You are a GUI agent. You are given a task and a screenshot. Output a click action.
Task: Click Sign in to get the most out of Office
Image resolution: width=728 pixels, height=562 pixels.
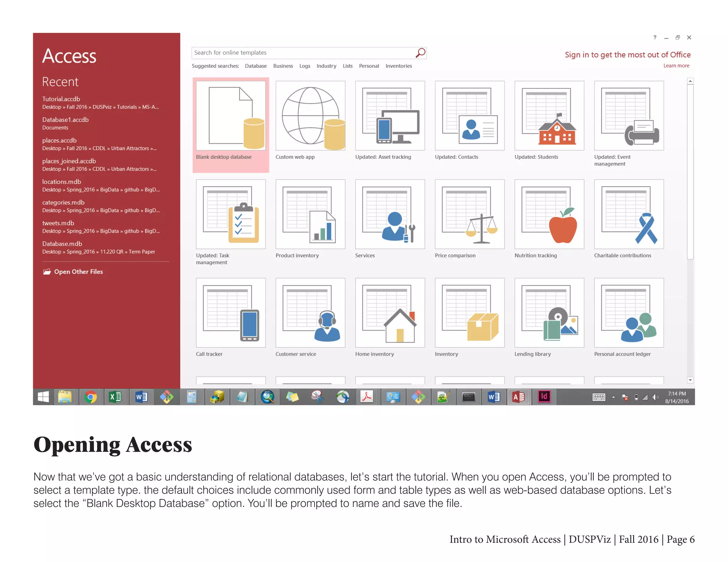point(627,55)
